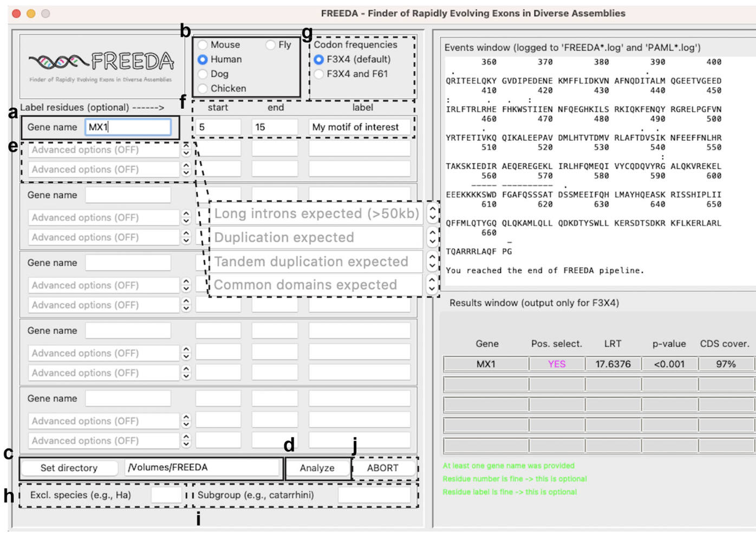756x539 pixels.
Task: Click the empty Gene name field of fourth block
Action: click(128, 330)
